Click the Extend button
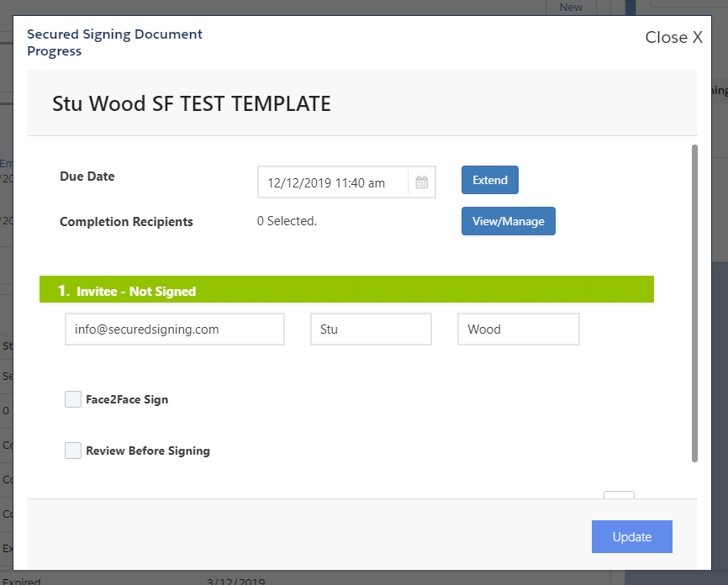This screenshot has width=728, height=585. click(x=490, y=180)
